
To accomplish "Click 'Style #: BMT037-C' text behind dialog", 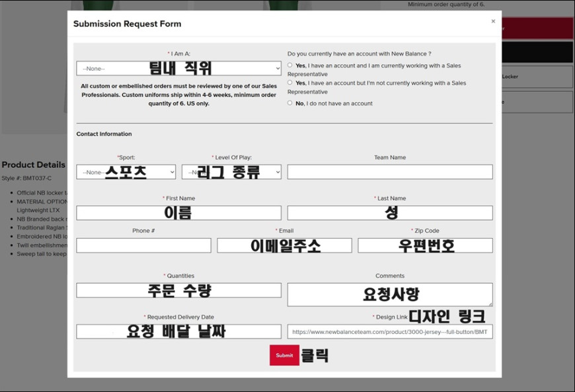I will pos(27,178).
